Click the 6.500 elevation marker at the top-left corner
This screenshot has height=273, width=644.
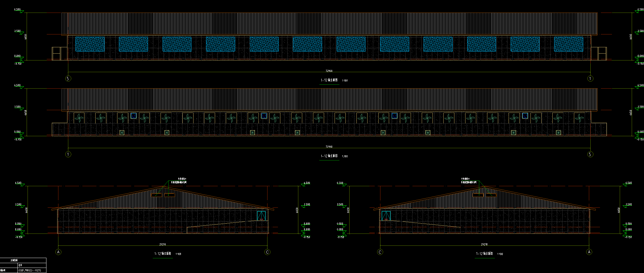(x=17, y=10)
